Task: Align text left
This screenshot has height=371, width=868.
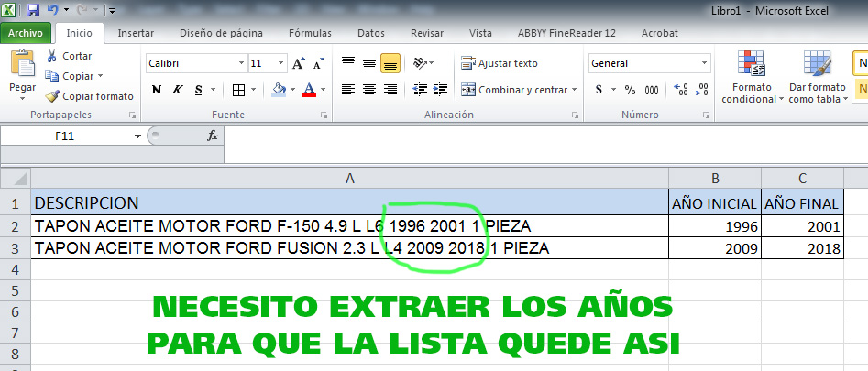Action: pyautogui.click(x=348, y=90)
